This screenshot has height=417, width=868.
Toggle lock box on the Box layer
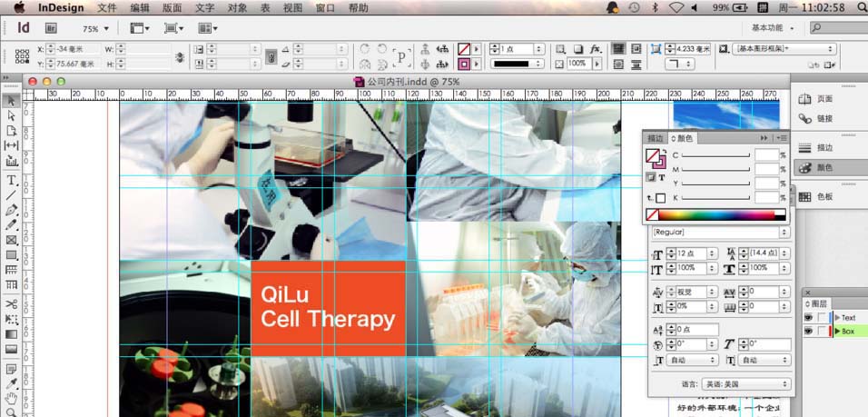(822, 332)
